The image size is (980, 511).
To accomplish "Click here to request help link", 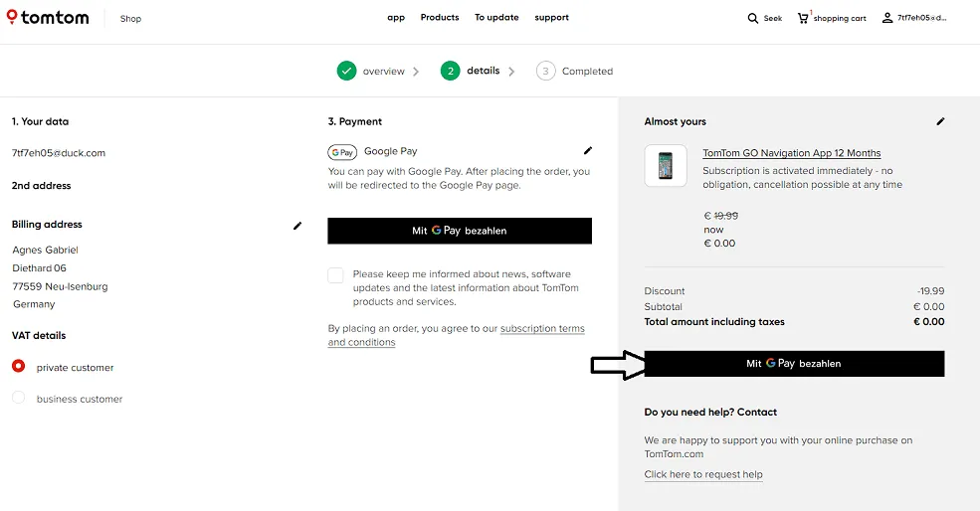I will coord(702,475).
